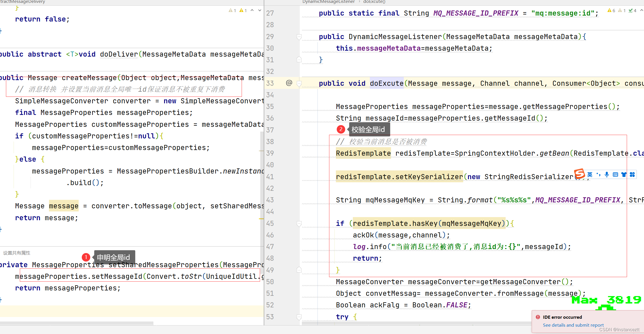Screen dimensions: 644x334
Task: Click the left editor's horizontal scrollbar thumb
Action: pos(76,323)
